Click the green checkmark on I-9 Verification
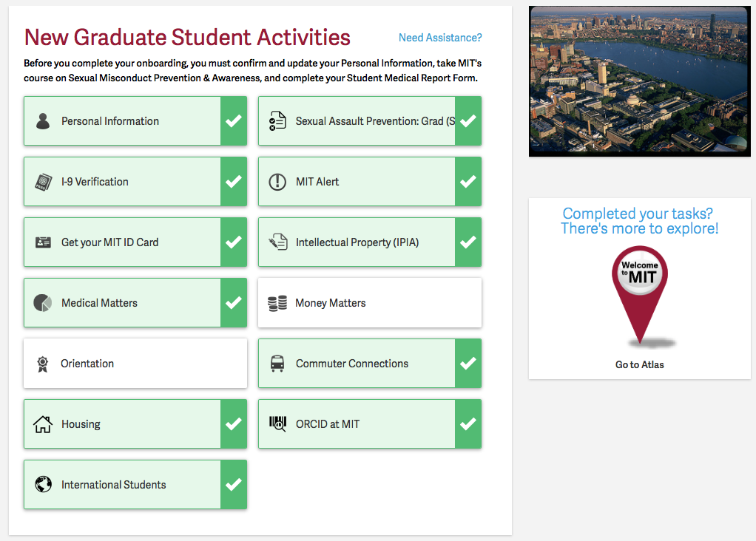The image size is (756, 541). (x=234, y=182)
